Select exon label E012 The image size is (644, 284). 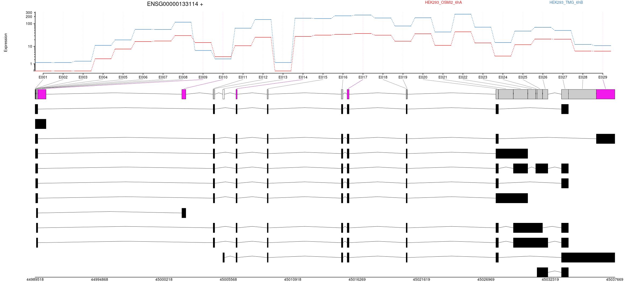263,77
